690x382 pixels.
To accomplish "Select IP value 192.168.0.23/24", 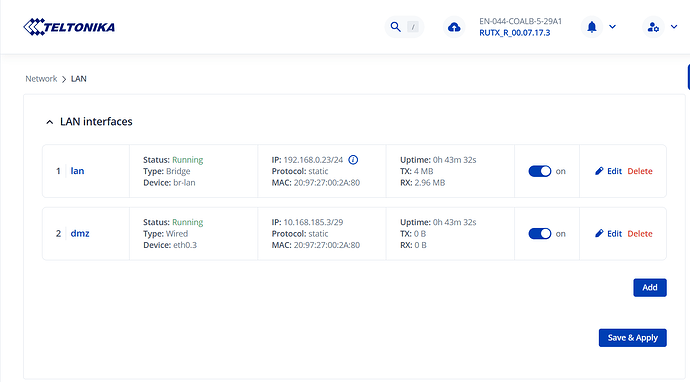I will tap(313, 160).
